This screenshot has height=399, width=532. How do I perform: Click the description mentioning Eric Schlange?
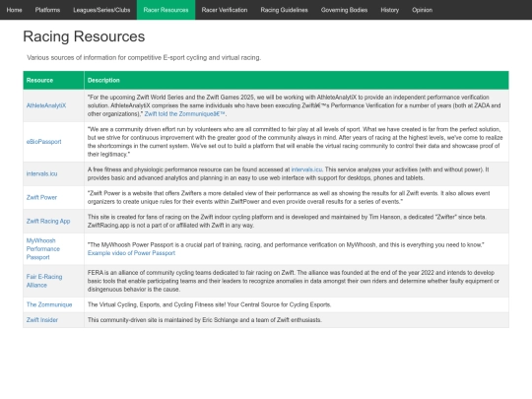pyautogui.click(x=205, y=320)
